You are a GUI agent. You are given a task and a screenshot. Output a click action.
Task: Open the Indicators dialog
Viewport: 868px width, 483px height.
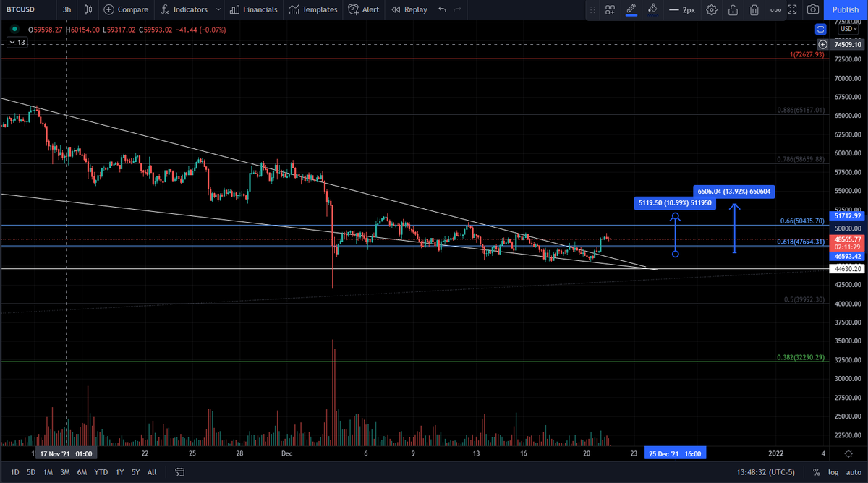(x=184, y=9)
